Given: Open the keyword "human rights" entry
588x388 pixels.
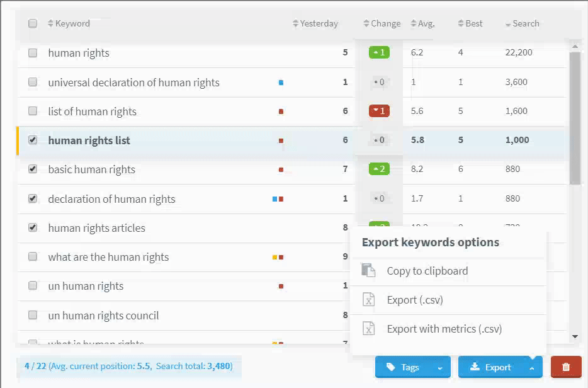Looking at the screenshot, I should (78, 53).
